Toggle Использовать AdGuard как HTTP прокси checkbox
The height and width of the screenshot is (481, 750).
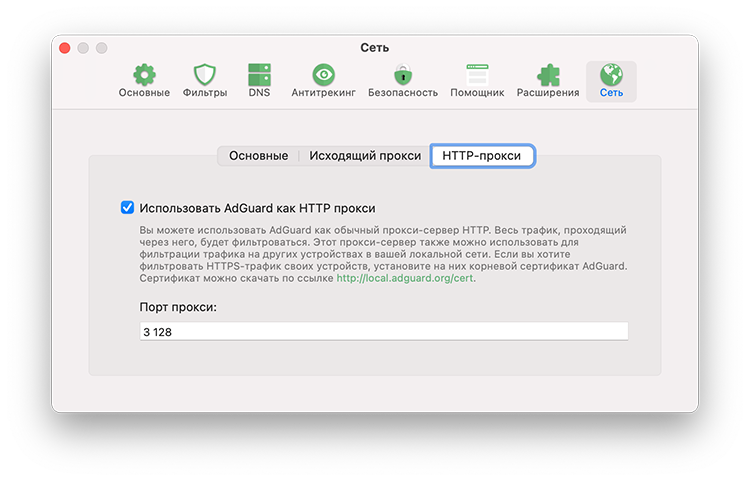127,208
